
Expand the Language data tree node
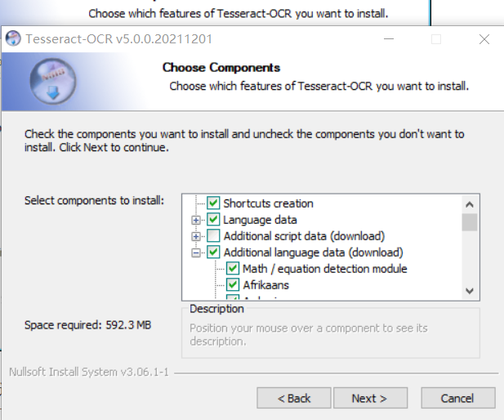(196, 220)
